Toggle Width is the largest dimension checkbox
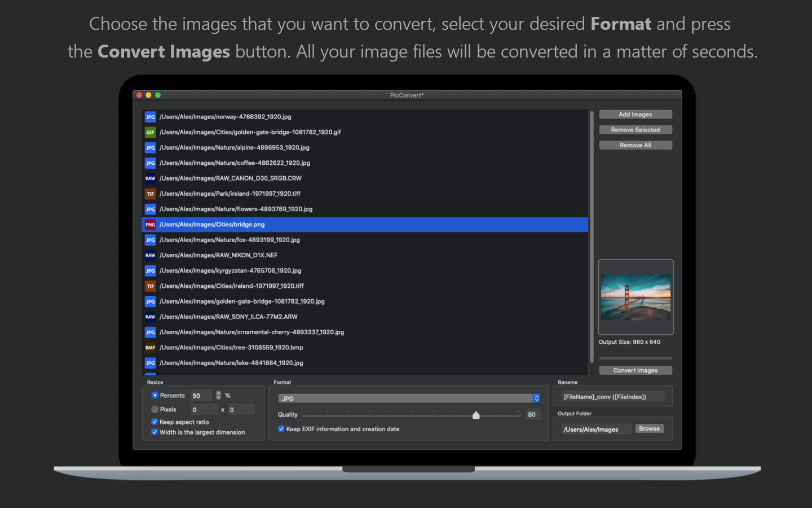Screen dimensions: 812x508 [x=155, y=432]
